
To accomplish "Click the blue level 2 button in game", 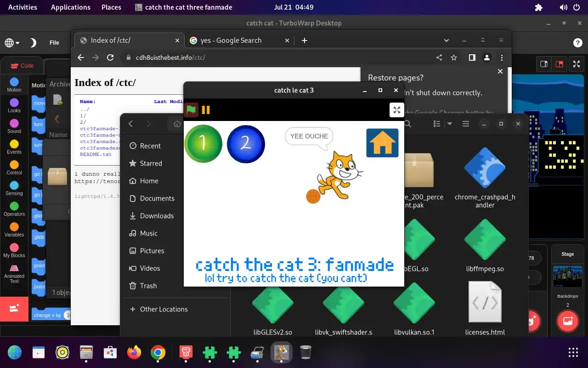I will pos(246,144).
